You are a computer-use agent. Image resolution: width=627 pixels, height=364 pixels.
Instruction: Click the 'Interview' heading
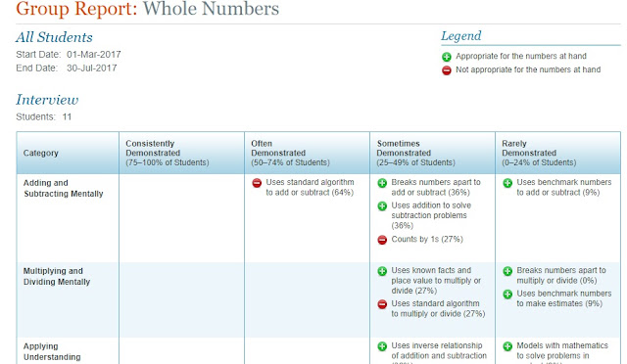click(x=47, y=100)
